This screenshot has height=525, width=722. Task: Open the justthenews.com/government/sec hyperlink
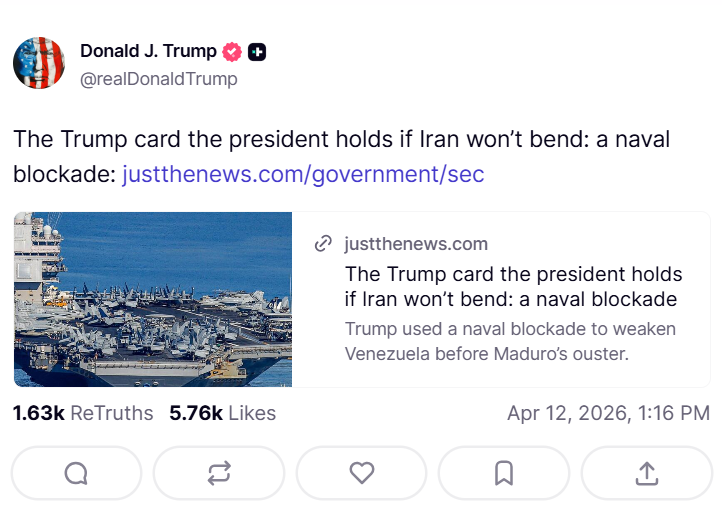[x=303, y=175]
